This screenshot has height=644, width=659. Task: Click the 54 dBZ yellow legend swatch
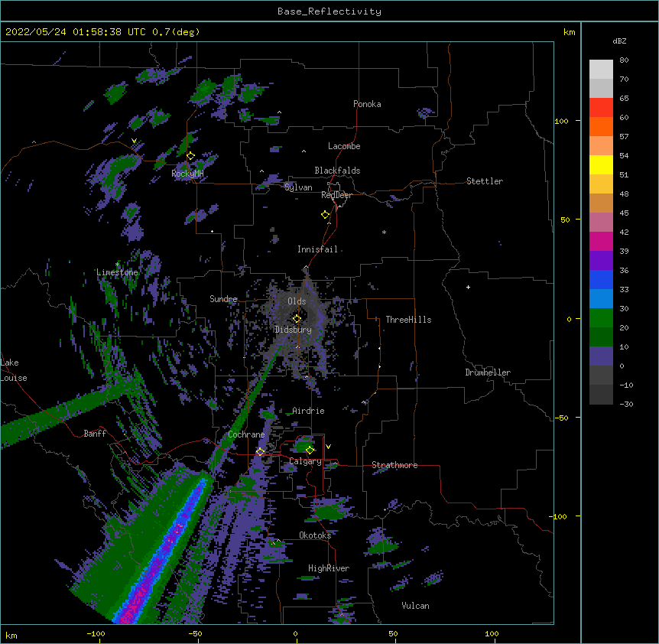click(601, 164)
